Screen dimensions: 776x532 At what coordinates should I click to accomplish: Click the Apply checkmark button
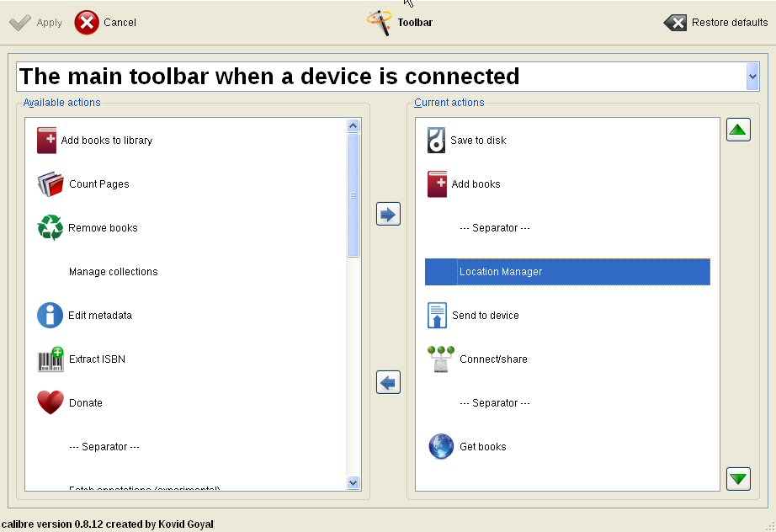(x=35, y=23)
